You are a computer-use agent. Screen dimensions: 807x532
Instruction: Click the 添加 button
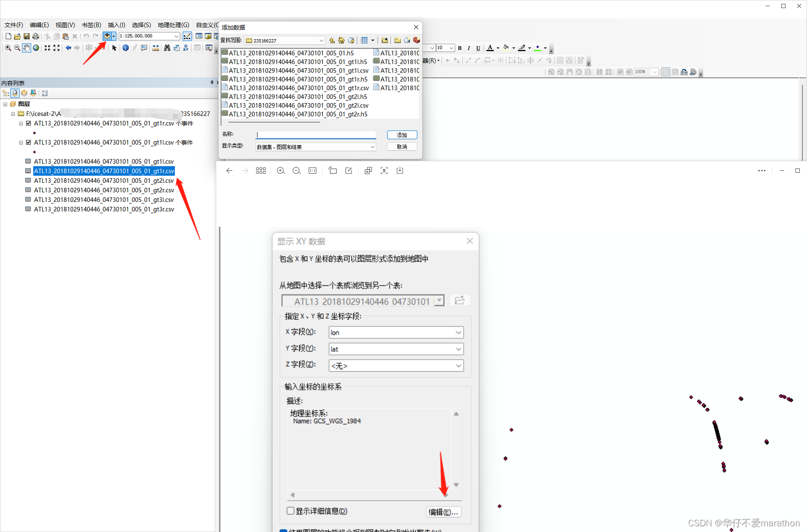(x=402, y=135)
